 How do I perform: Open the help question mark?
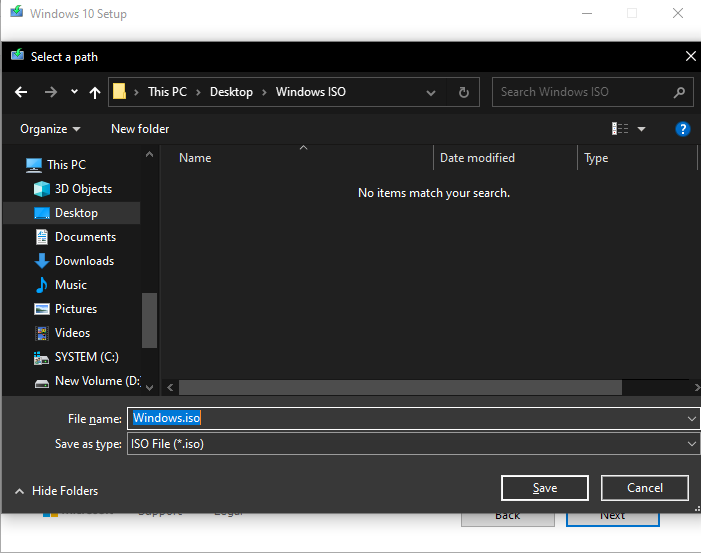(682, 129)
